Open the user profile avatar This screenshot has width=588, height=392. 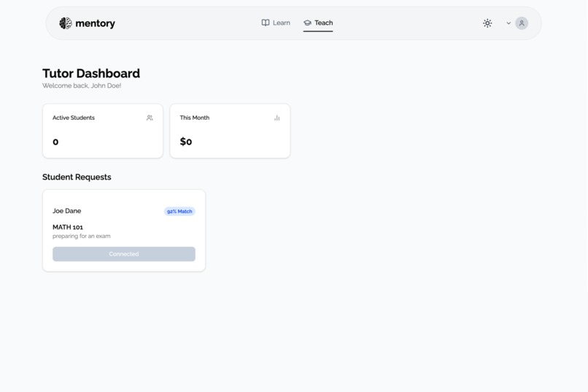[522, 23]
